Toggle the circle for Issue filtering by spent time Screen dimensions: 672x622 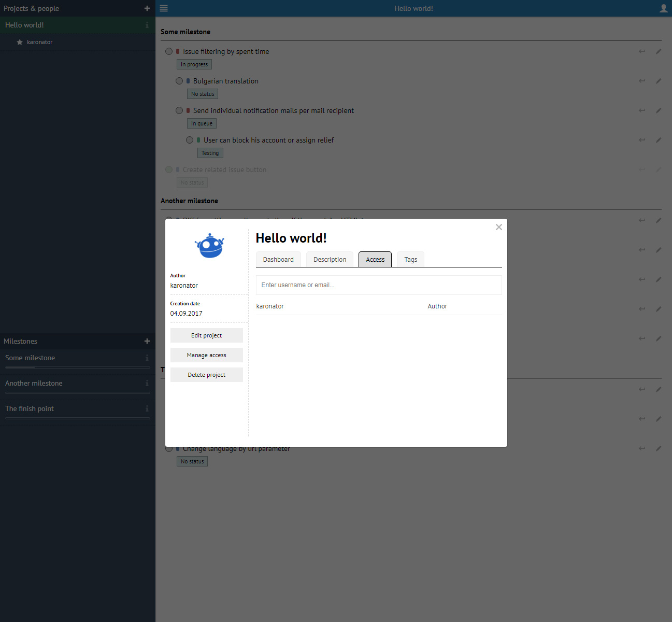(x=169, y=51)
